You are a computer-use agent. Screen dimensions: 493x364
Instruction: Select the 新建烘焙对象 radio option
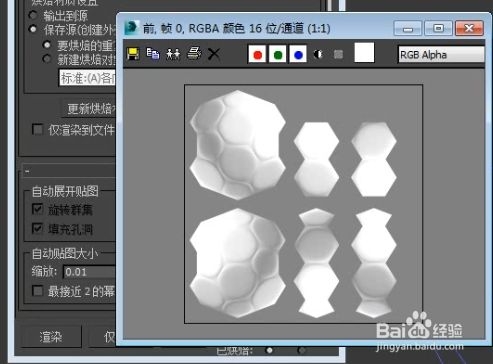click(x=47, y=59)
